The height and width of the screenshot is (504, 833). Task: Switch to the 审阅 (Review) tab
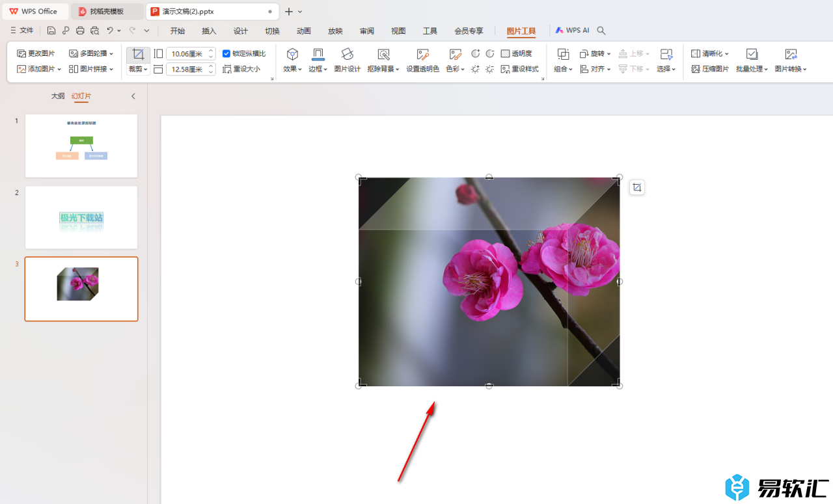click(x=367, y=31)
